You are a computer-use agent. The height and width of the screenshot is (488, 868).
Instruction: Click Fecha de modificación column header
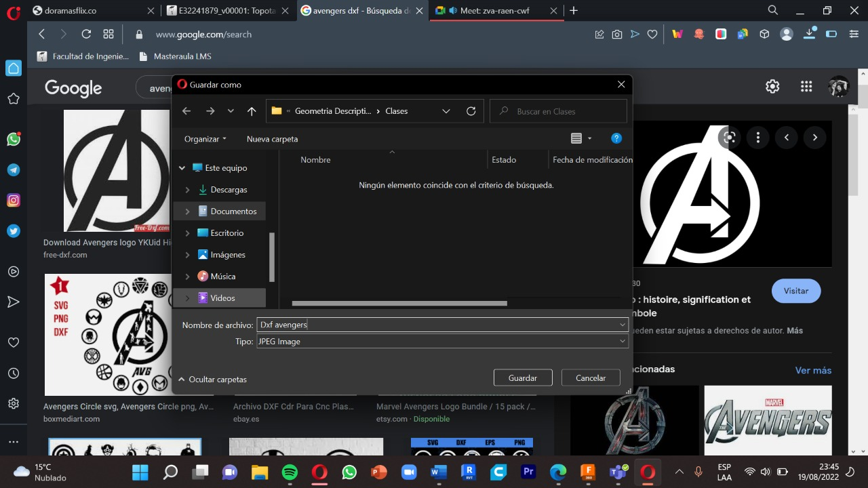tap(592, 160)
